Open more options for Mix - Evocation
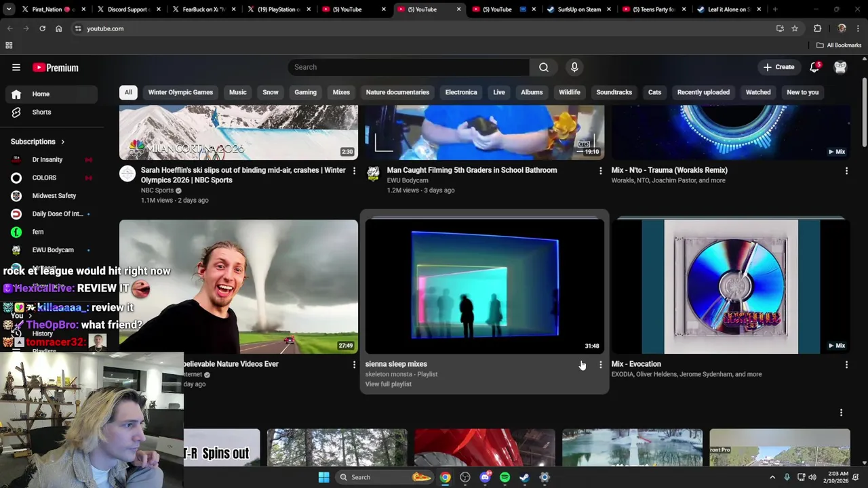The width and height of the screenshot is (868, 488). pyautogui.click(x=846, y=365)
